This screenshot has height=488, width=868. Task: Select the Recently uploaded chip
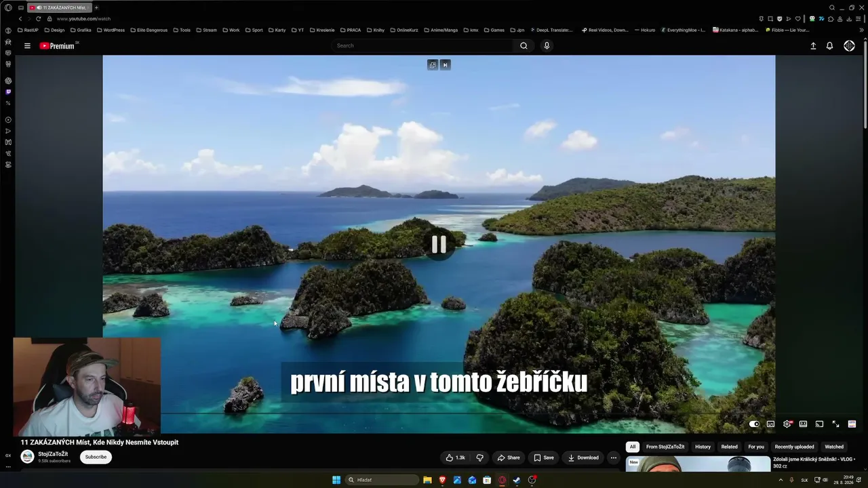[795, 447]
